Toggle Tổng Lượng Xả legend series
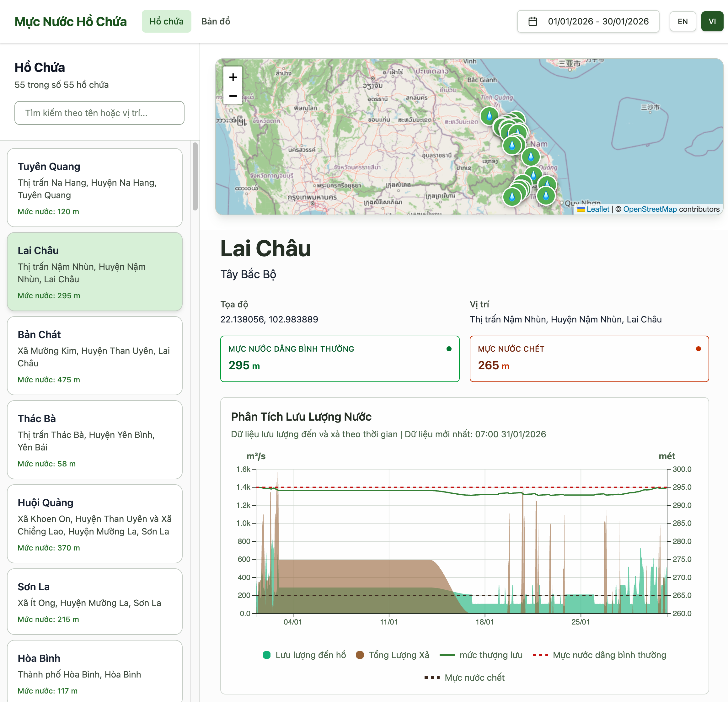The image size is (728, 702). click(x=393, y=655)
